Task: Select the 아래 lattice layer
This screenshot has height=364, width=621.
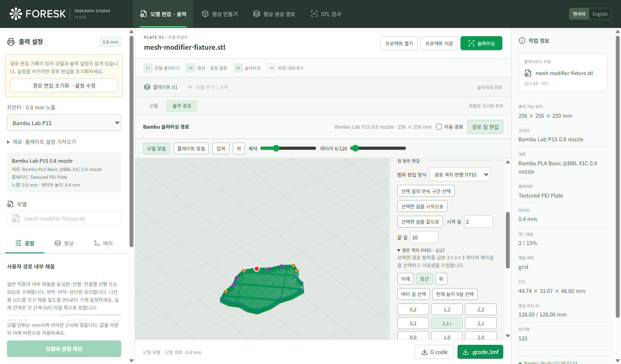Action: [406, 279]
